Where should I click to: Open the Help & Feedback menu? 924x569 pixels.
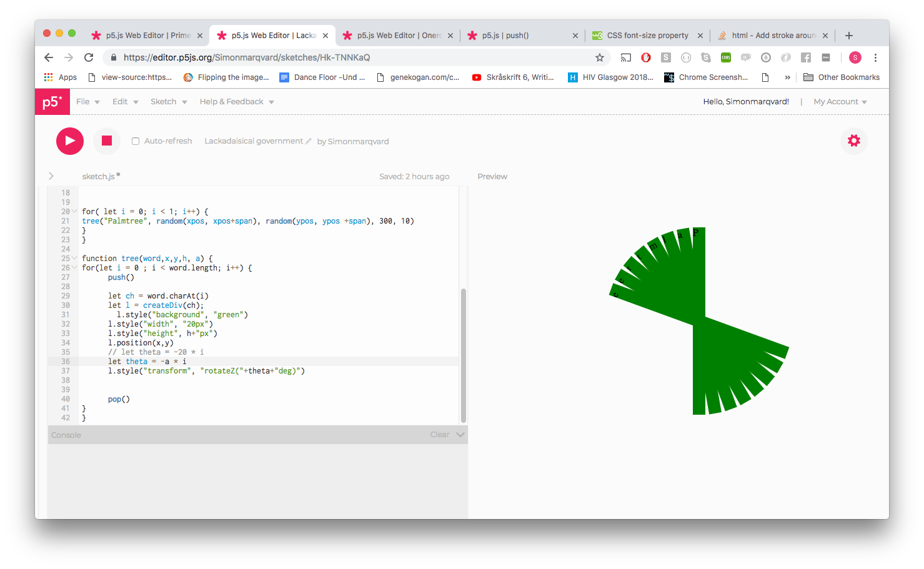click(x=237, y=102)
